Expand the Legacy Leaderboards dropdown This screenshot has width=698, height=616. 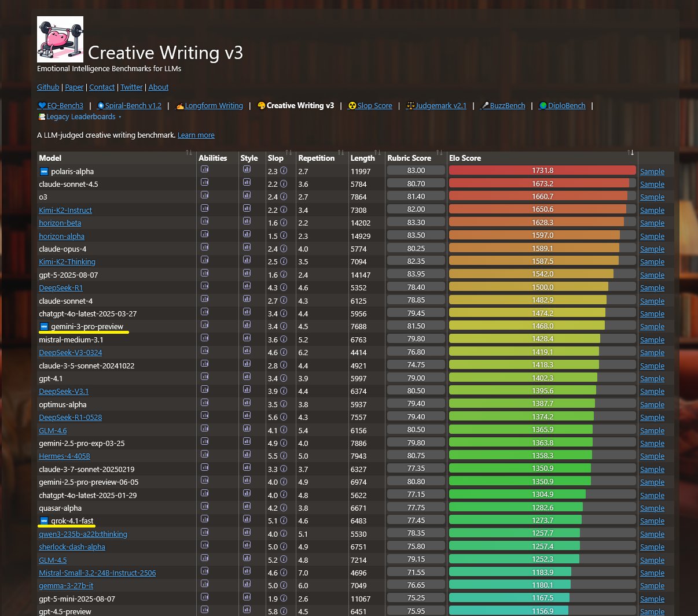pos(80,117)
